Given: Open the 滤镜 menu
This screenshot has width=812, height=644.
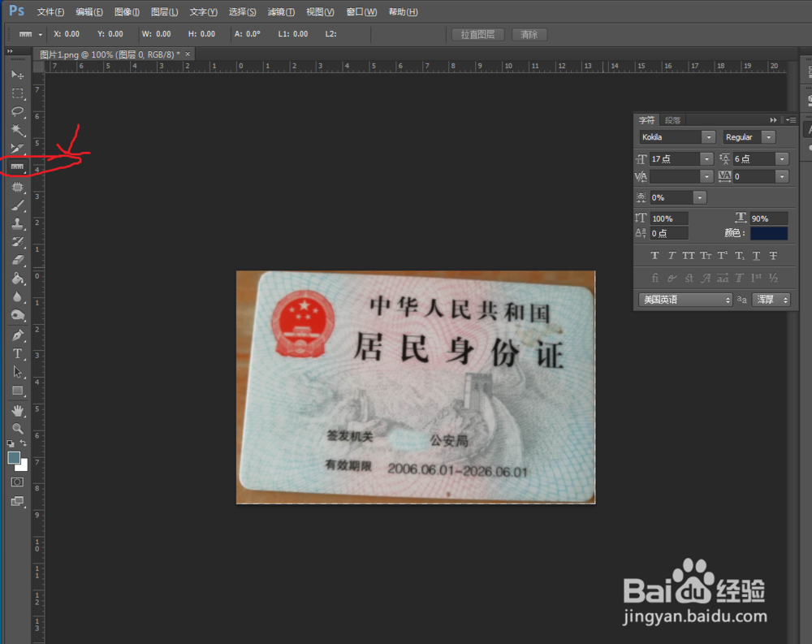Looking at the screenshot, I should click(280, 11).
